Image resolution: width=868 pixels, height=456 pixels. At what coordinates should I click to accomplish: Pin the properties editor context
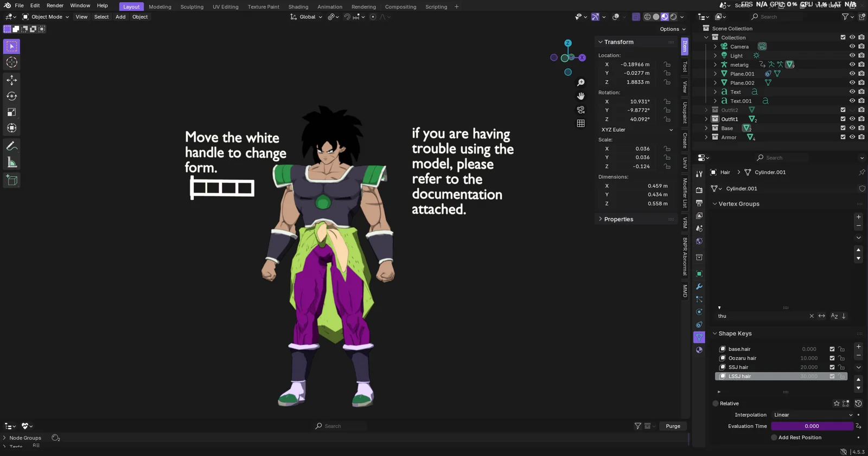click(x=861, y=172)
